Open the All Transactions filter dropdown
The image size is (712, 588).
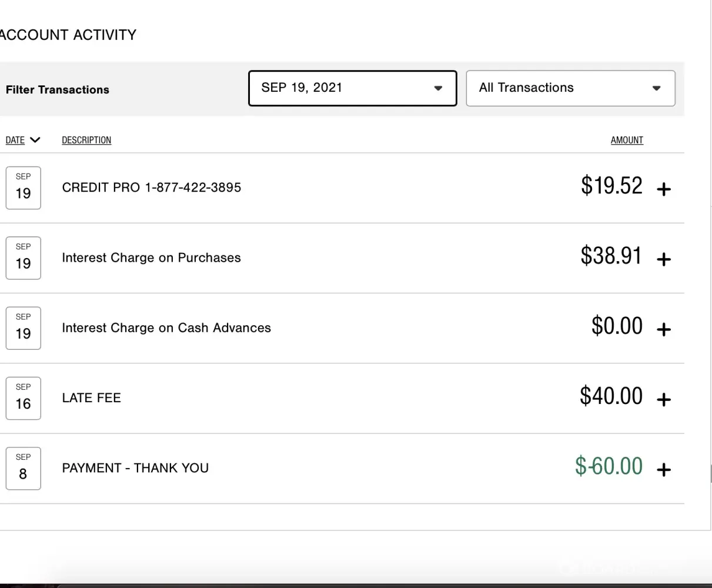570,88
